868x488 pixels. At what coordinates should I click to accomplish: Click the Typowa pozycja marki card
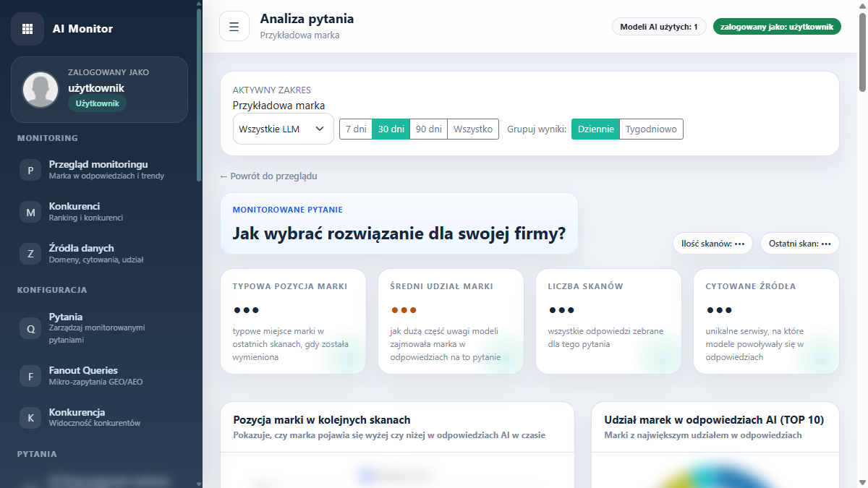click(294, 322)
